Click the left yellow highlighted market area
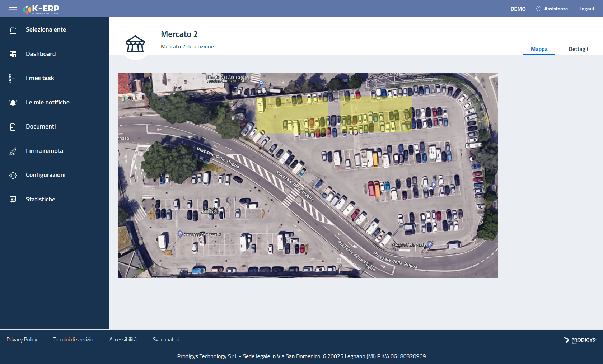The height and width of the screenshot is (364, 603). coord(292,115)
